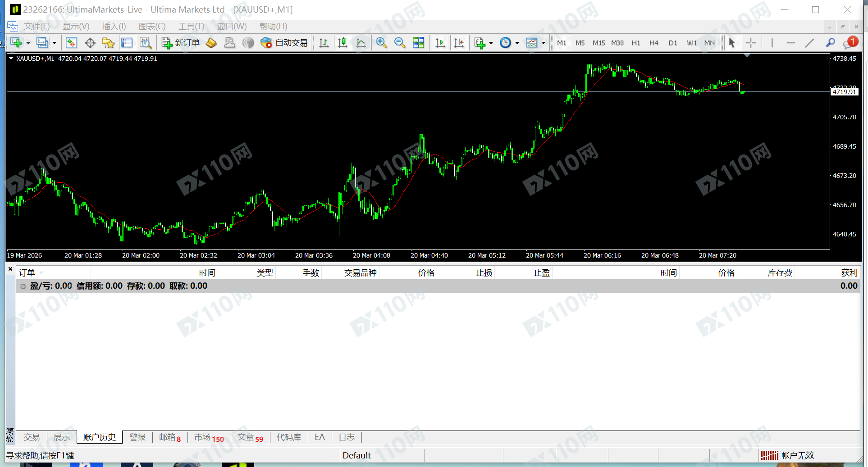Click the New Order (新订单) button
868x467 pixels.
(x=181, y=43)
